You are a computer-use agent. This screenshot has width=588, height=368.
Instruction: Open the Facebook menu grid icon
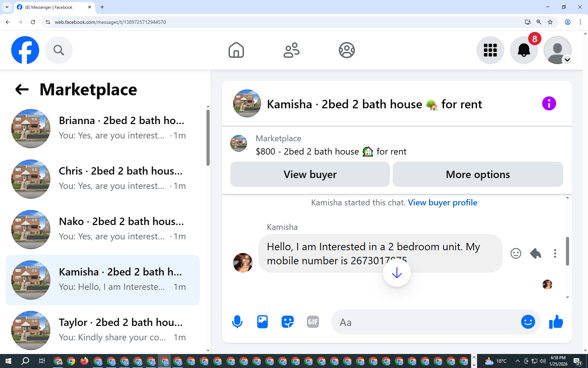click(490, 50)
